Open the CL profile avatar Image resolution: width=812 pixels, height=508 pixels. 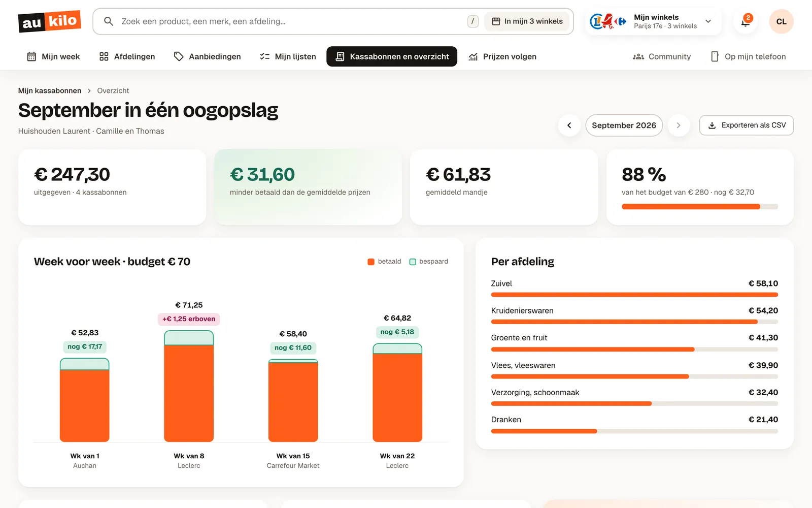[x=782, y=21]
